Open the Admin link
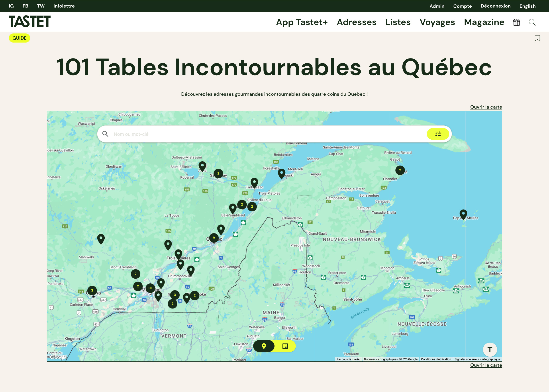Image resolution: width=549 pixels, height=392 pixels. [x=437, y=6]
